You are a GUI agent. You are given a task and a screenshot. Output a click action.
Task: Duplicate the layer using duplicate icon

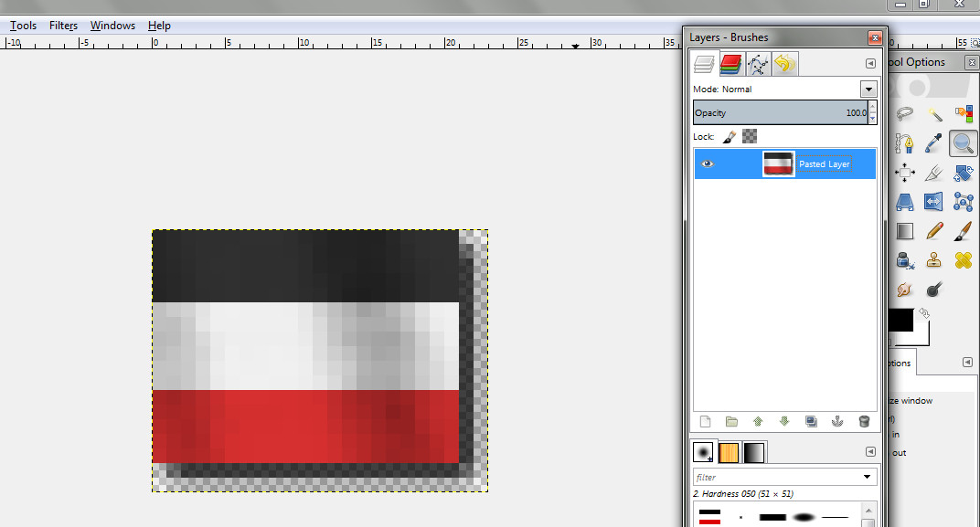[x=810, y=422]
